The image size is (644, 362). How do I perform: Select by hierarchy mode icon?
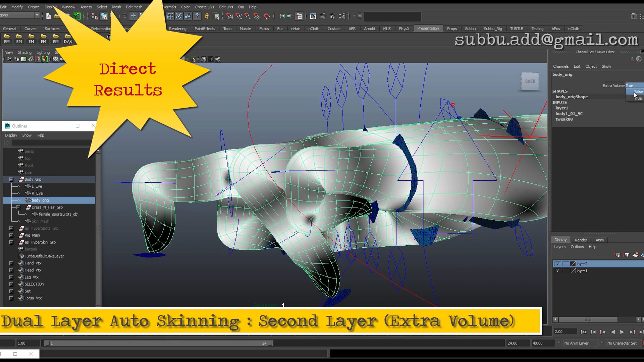point(94,16)
